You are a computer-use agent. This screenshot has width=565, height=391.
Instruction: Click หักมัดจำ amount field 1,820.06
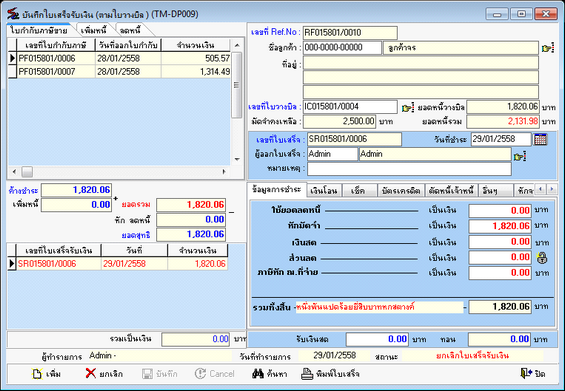coord(500,226)
